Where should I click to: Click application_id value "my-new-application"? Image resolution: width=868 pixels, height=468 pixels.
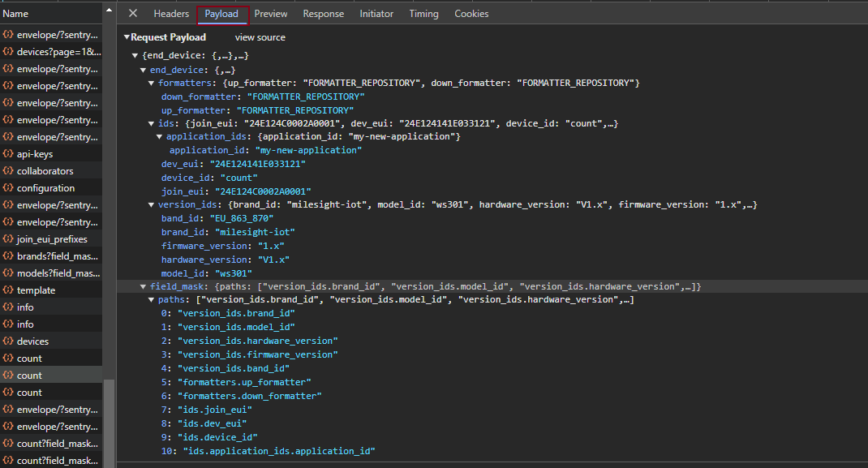[x=308, y=151]
